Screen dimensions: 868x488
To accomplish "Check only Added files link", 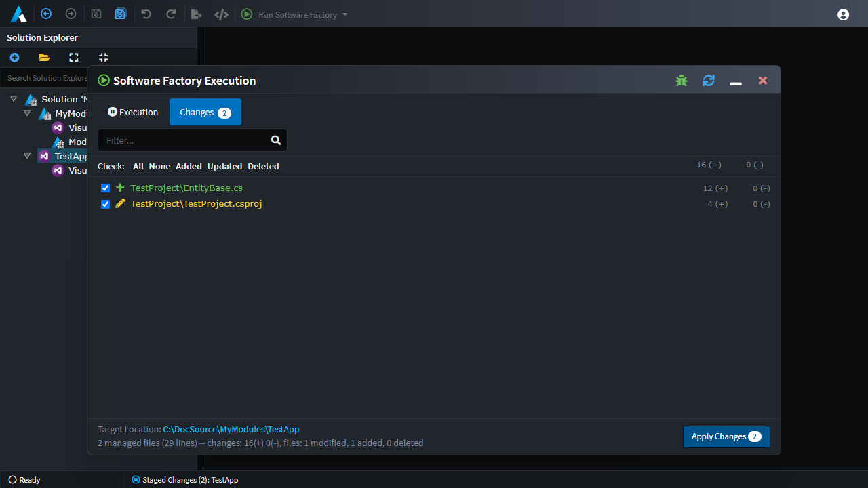I will pos(189,166).
